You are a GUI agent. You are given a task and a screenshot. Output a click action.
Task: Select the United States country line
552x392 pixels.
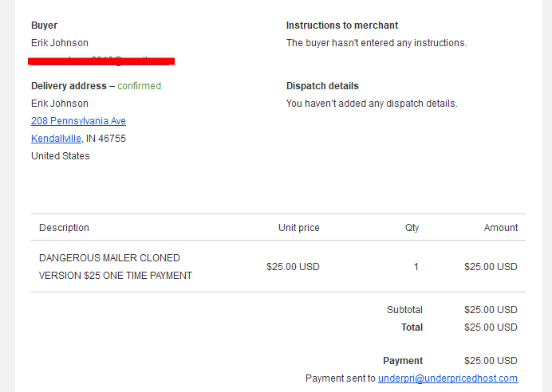click(61, 156)
